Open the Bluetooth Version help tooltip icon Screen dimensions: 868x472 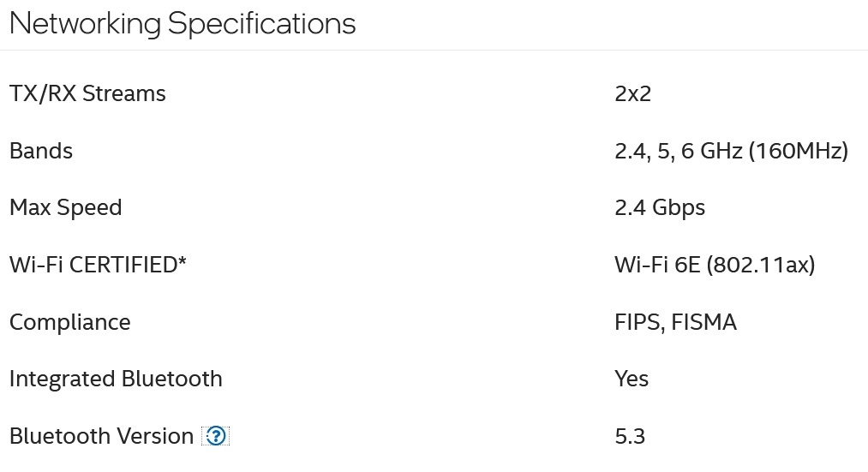pos(216,436)
